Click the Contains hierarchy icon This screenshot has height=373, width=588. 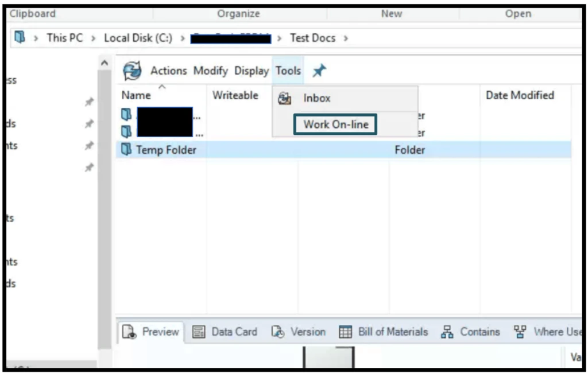click(448, 332)
